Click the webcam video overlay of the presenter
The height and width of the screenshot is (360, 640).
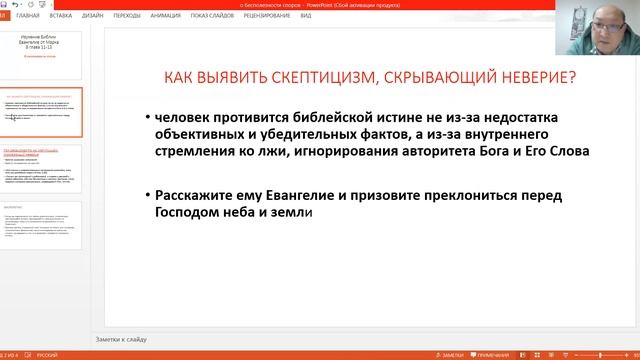click(x=598, y=27)
